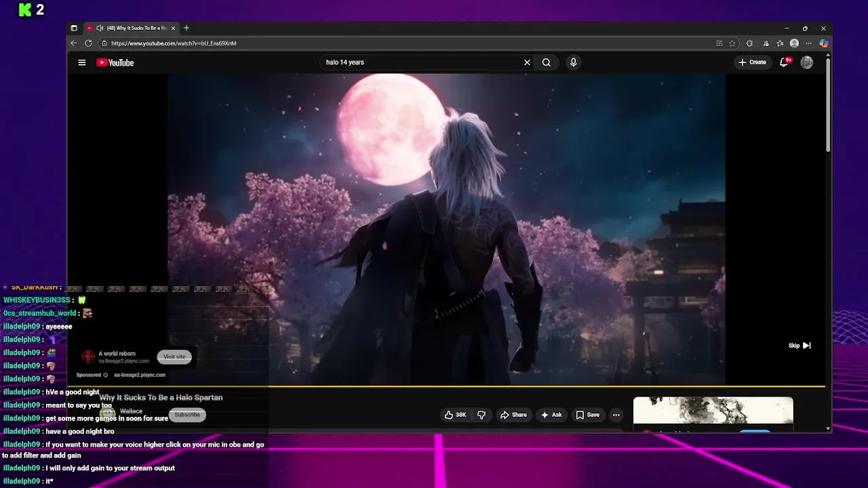The image size is (868, 488).
Task: Visit site for the 'A world reborn' ad
Action: click(174, 357)
